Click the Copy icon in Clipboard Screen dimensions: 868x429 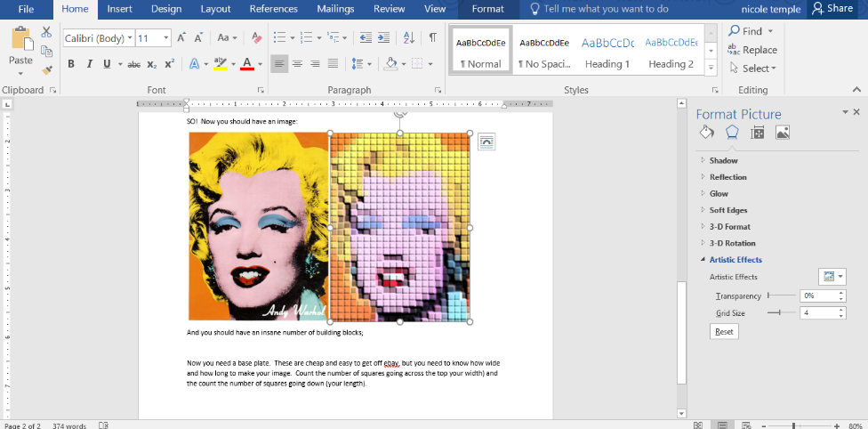(x=46, y=51)
